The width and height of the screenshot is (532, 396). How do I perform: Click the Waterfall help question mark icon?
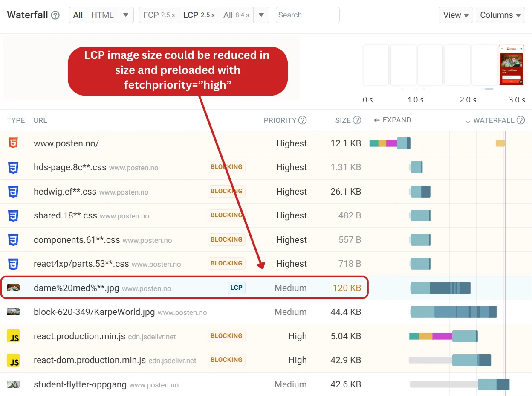click(55, 15)
